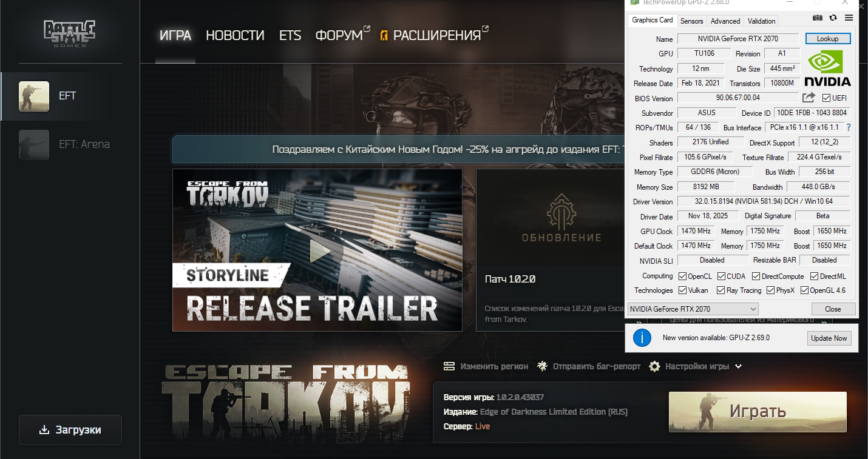Select the EFT: Arena game icon
868x459 pixels.
[x=34, y=144]
